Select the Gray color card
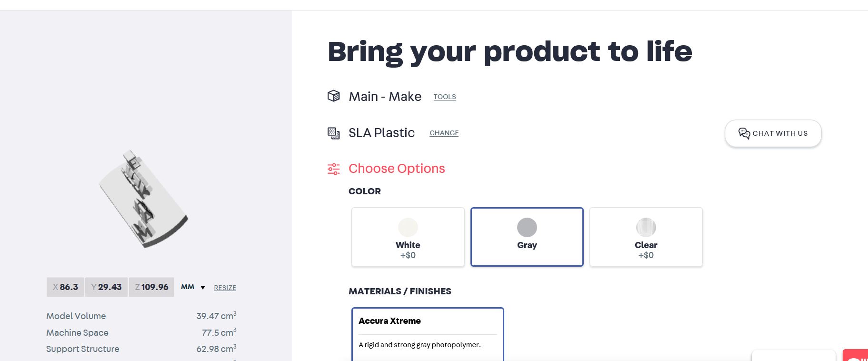 (x=527, y=237)
